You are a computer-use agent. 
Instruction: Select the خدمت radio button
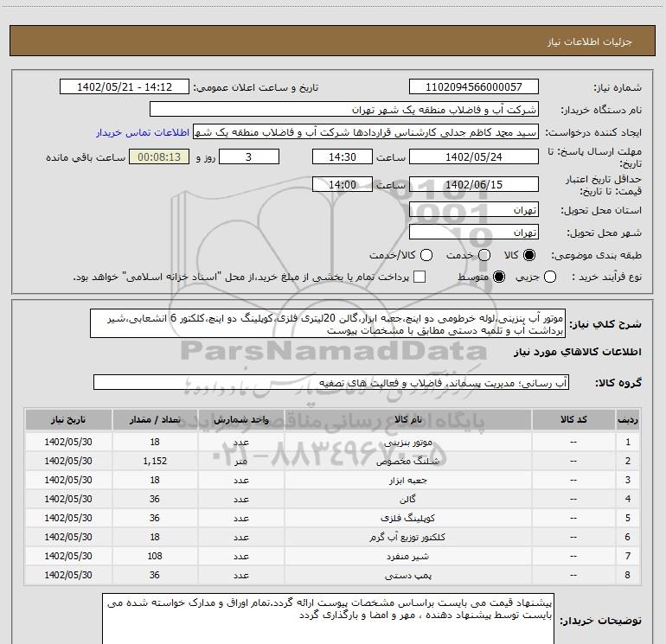484,255
